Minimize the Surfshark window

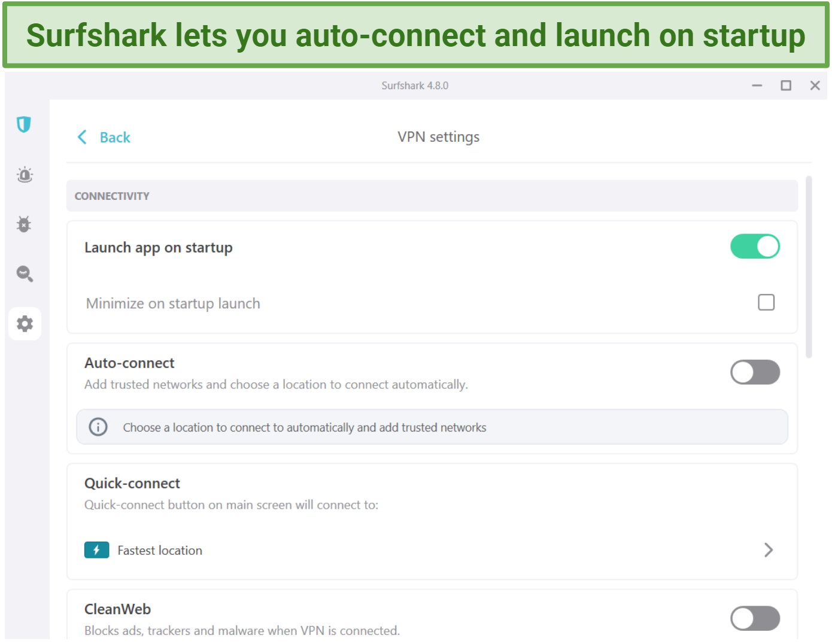click(x=757, y=86)
